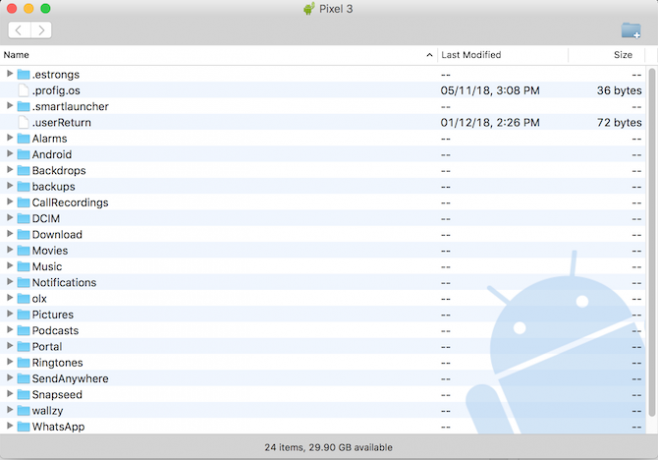Select the backups folder name
Screen dimensions: 658x460
click(54, 187)
